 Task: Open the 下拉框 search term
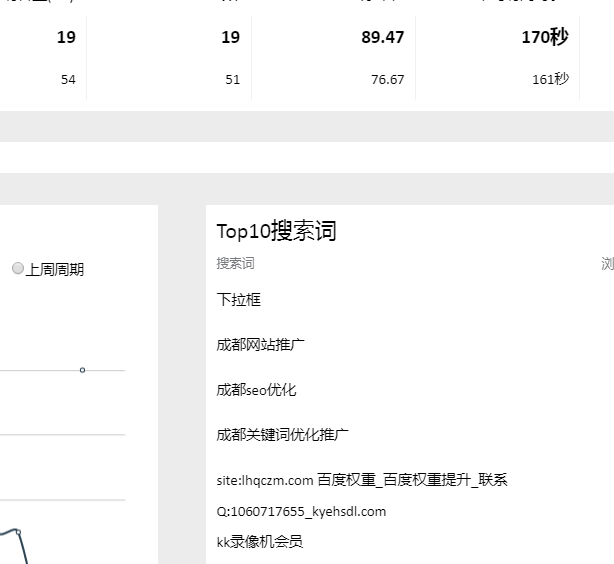pyautogui.click(x=238, y=299)
